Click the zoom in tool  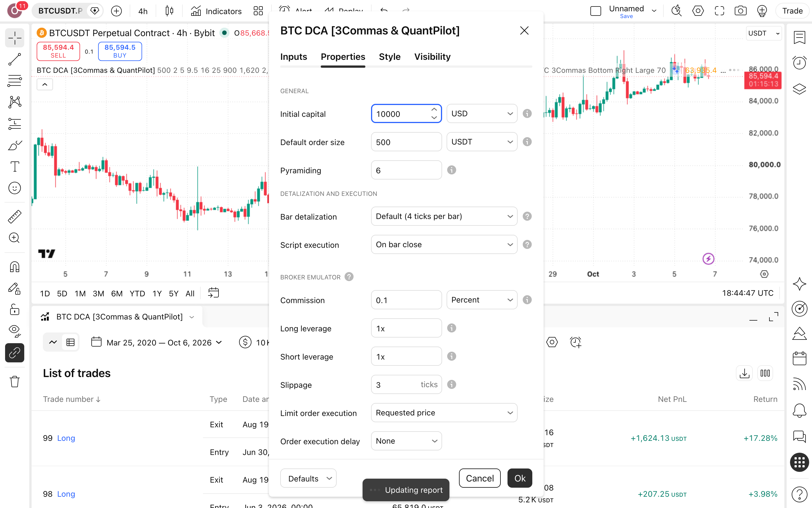(x=15, y=238)
